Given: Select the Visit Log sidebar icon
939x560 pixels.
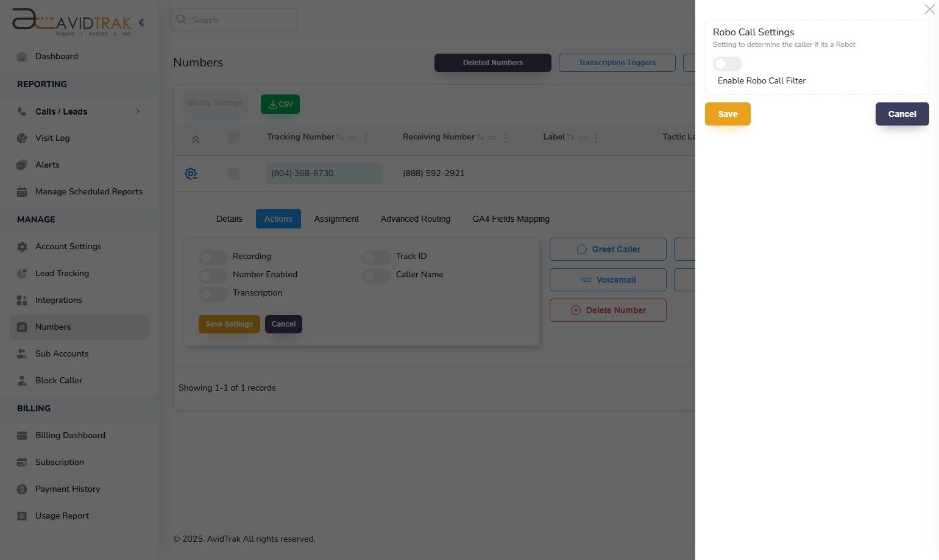Looking at the screenshot, I should [22, 138].
